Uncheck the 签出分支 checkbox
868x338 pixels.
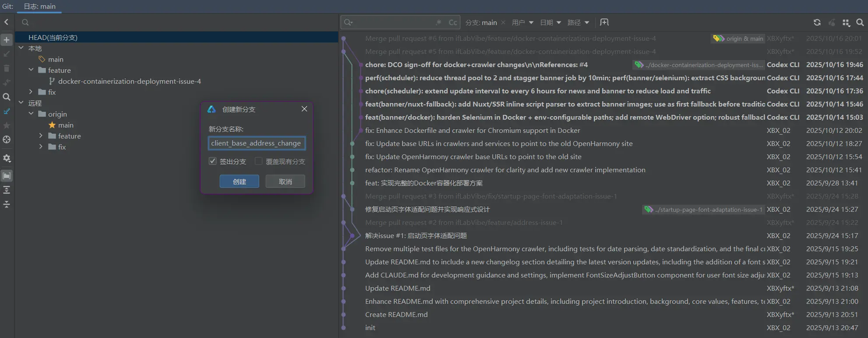coord(213,161)
